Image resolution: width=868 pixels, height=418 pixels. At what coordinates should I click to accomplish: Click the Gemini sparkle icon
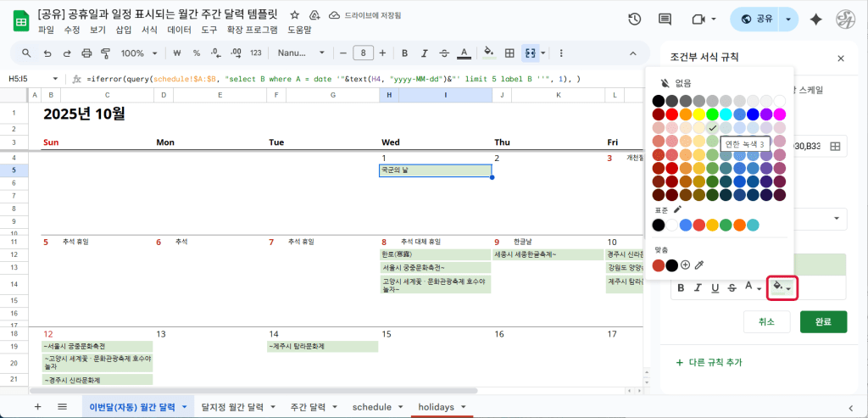(x=816, y=19)
